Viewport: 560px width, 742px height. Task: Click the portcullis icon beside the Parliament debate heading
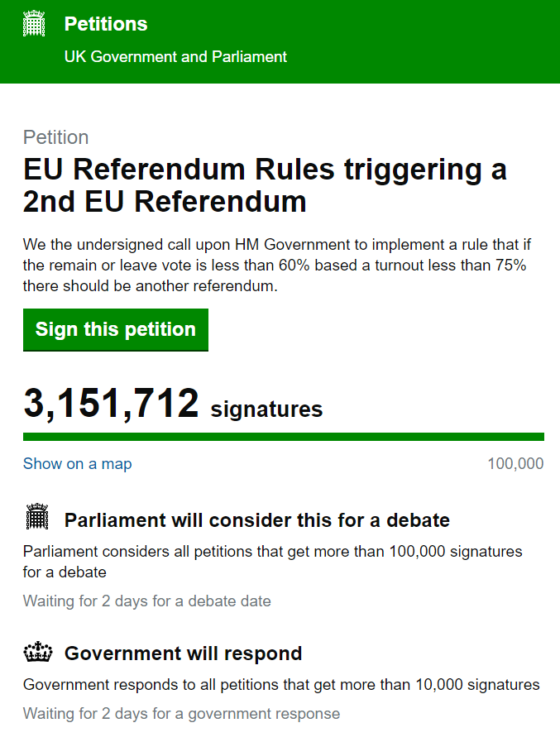click(37, 519)
